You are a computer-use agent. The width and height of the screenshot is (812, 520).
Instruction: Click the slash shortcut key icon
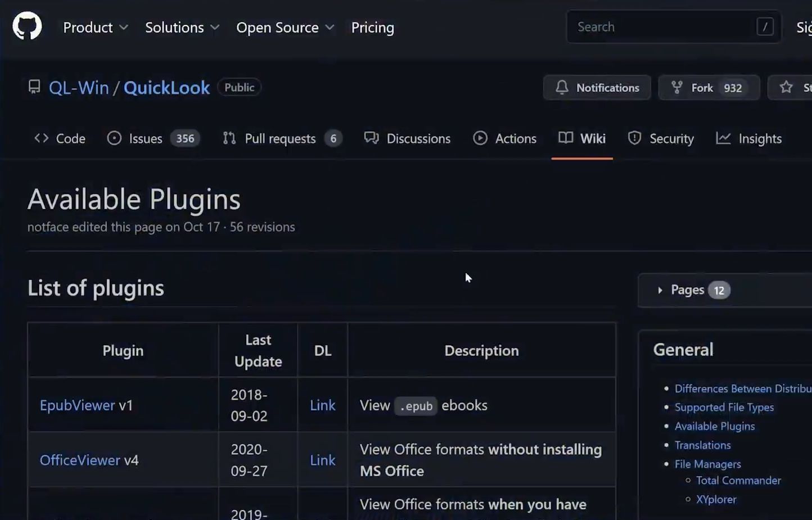(765, 26)
